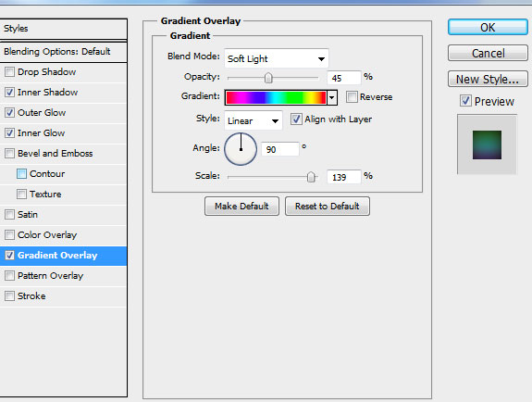This screenshot has height=402, width=532.
Task: Click the Scale percentage input field
Action: 343,177
